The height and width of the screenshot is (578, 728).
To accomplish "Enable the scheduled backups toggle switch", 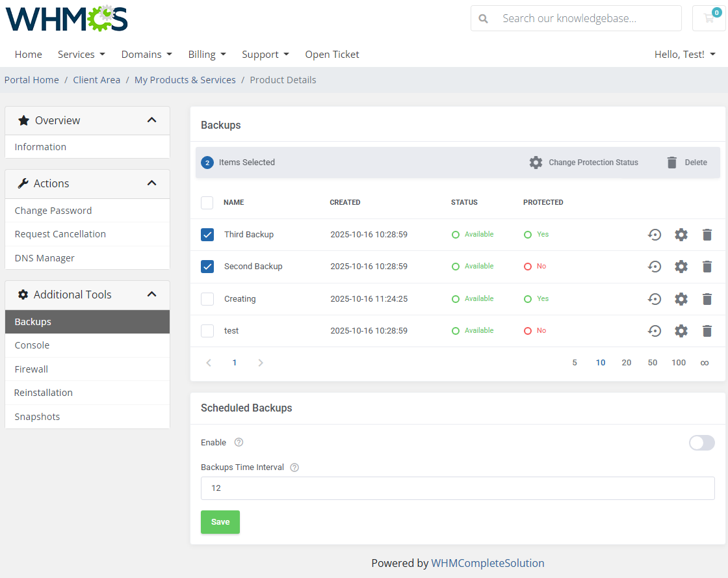I will pyautogui.click(x=701, y=443).
